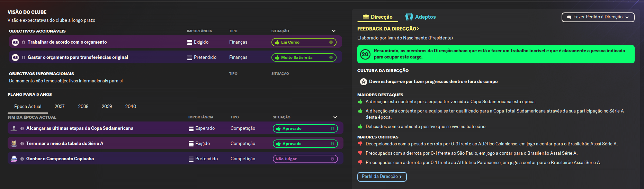Click the star icon in Cultura da Direcção

363,82
